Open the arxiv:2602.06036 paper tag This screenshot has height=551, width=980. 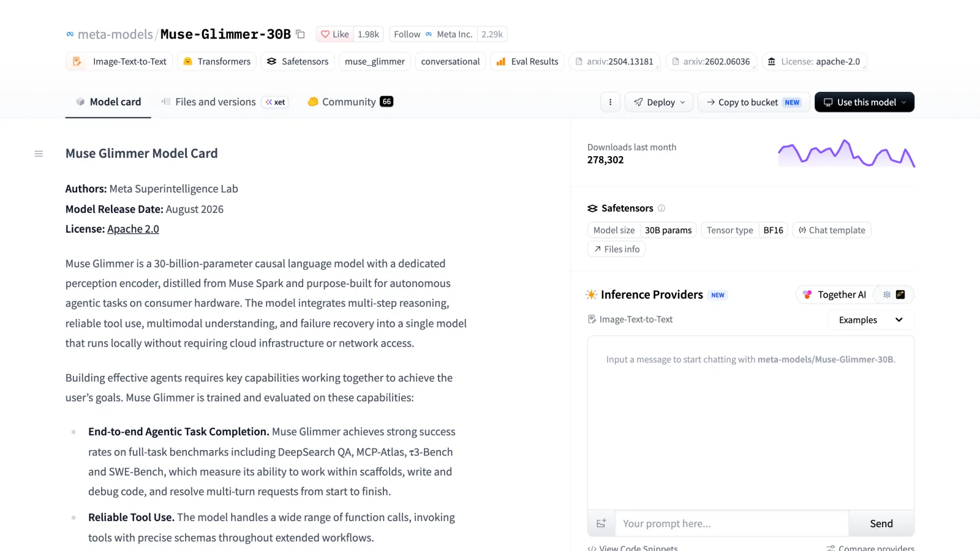tap(711, 61)
